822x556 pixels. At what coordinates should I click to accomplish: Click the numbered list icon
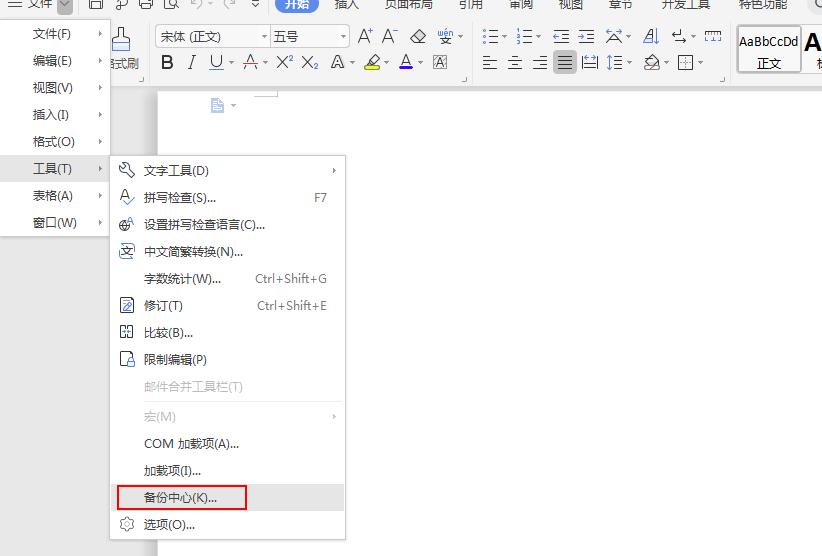click(524, 36)
